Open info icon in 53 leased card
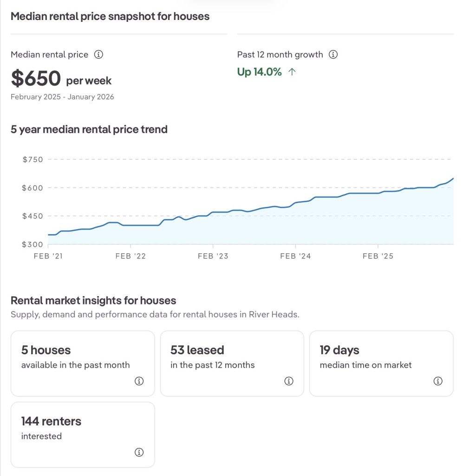The width and height of the screenshot is (463, 476). [x=288, y=381]
